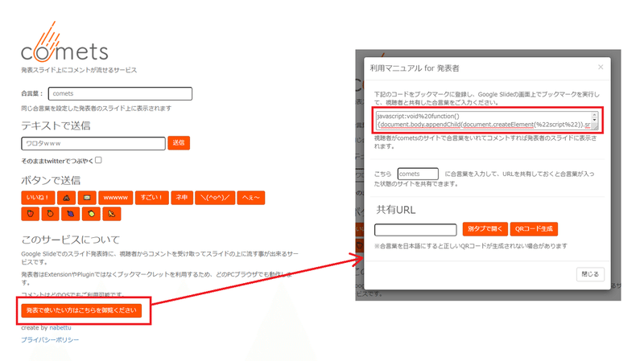Click the 共有URL text field
The height and width of the screenshot is (361, 644).
(x=415, y=230)
